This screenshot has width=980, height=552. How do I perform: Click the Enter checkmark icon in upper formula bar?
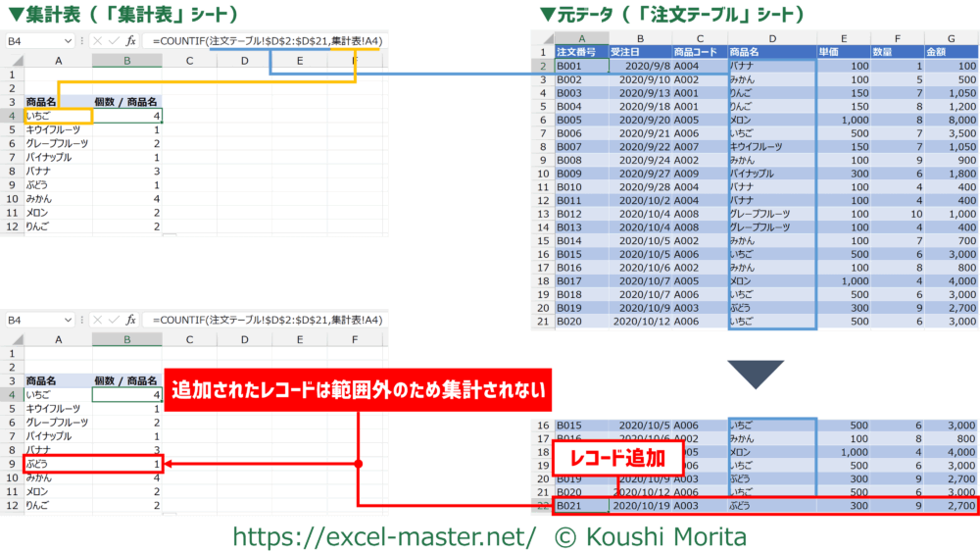(111, 41)
